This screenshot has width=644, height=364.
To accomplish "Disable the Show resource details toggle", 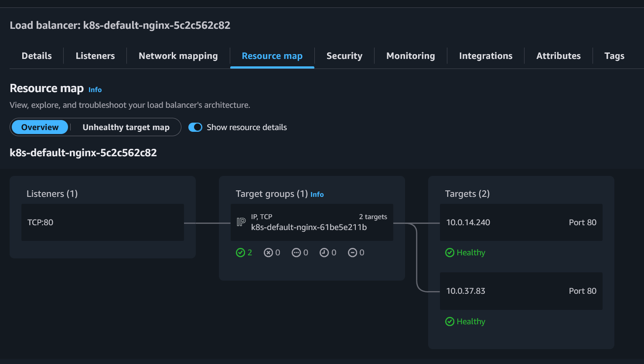I will click(x=195, y=127).
